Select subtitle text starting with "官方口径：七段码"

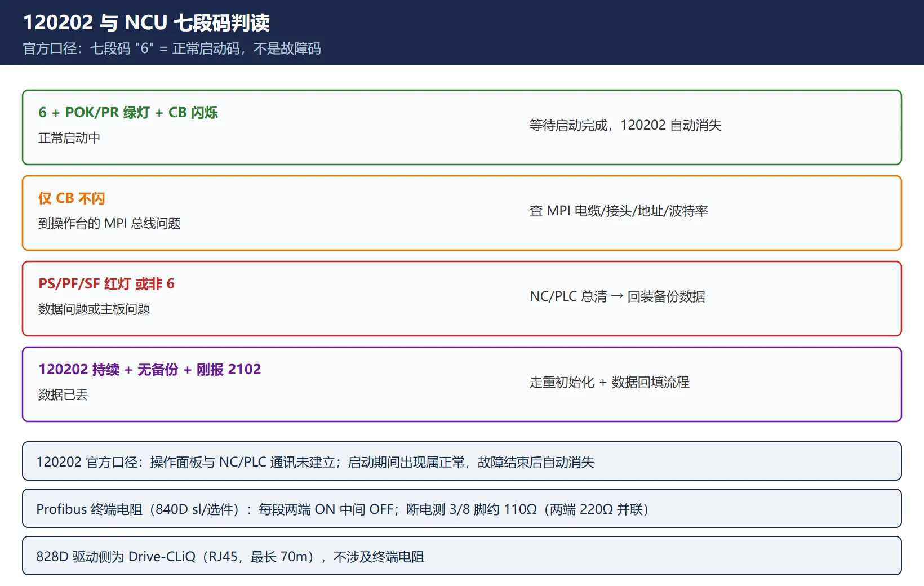tap(172, 48)
